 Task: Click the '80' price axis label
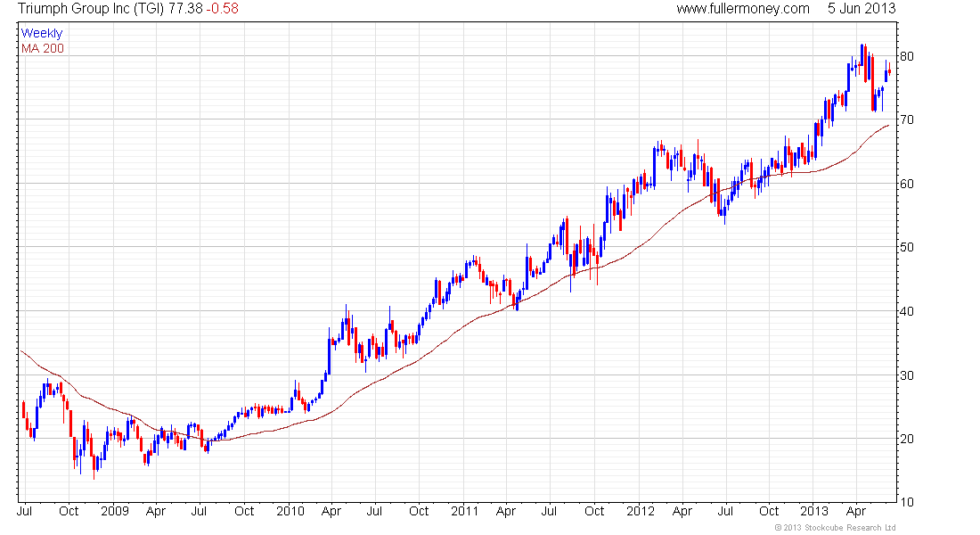point(906,56)
